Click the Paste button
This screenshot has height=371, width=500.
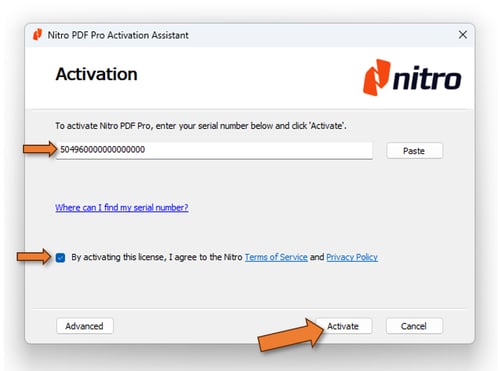click(x=414, y=151)
